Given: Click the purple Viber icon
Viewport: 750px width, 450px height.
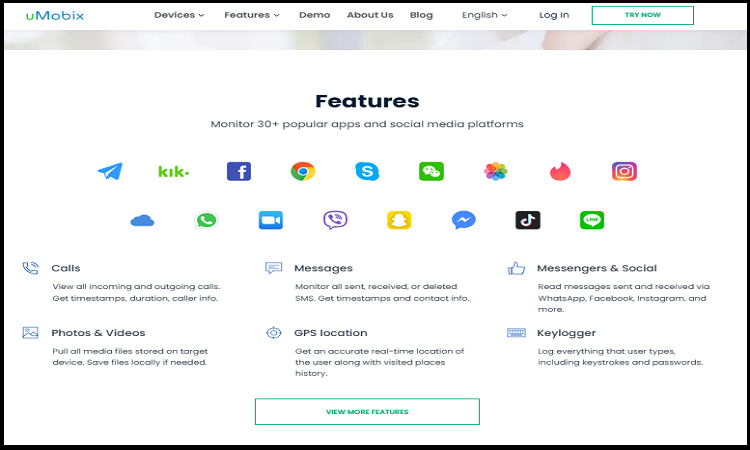Looking at the screenshot, I should [x=335, y=220].
